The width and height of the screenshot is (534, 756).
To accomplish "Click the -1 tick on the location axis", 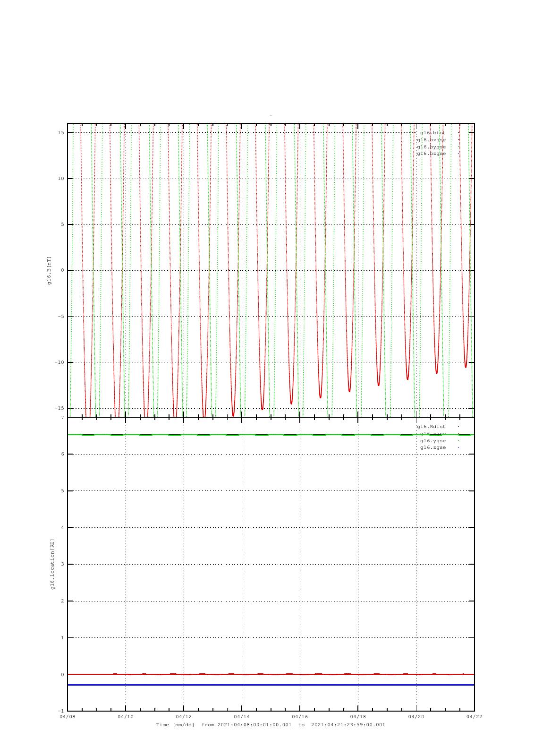I will click(x=61, y=711).
